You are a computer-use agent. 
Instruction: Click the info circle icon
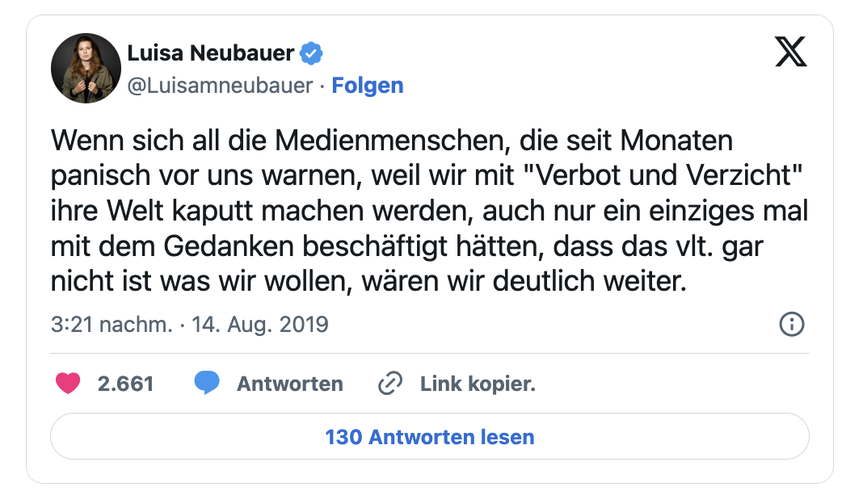tap(791, 325)
